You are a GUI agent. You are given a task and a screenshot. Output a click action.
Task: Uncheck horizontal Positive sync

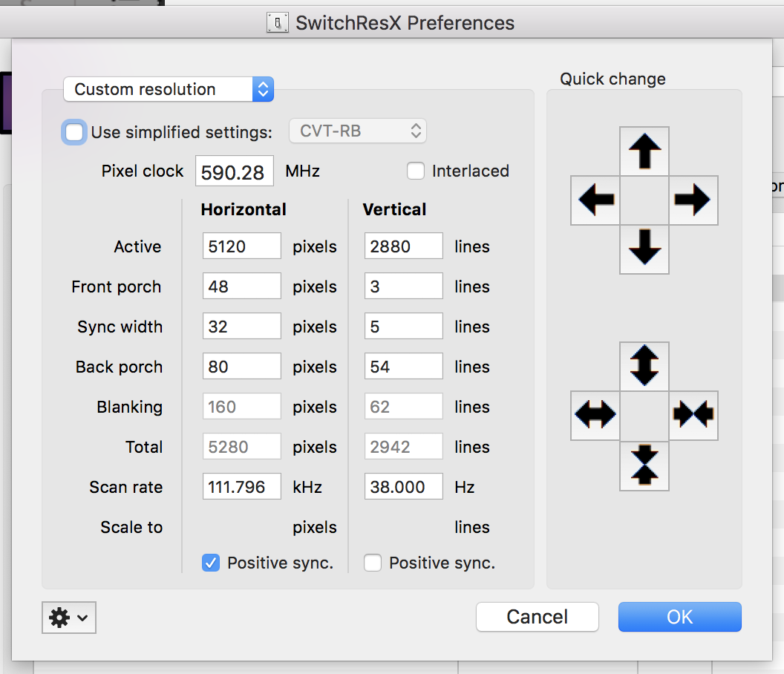[211, 563]
